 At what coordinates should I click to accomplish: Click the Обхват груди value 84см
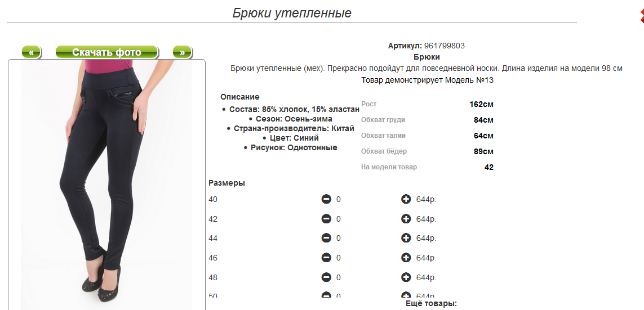pos(483,120)
